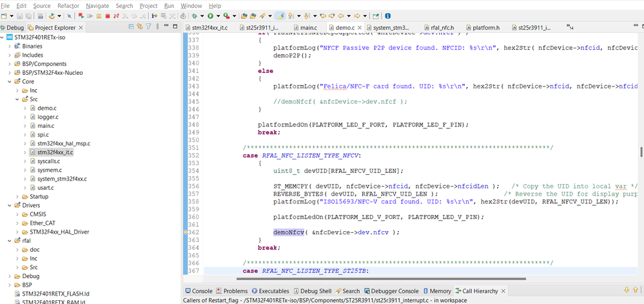Open main.c in the Src folder

coord(45,126)
